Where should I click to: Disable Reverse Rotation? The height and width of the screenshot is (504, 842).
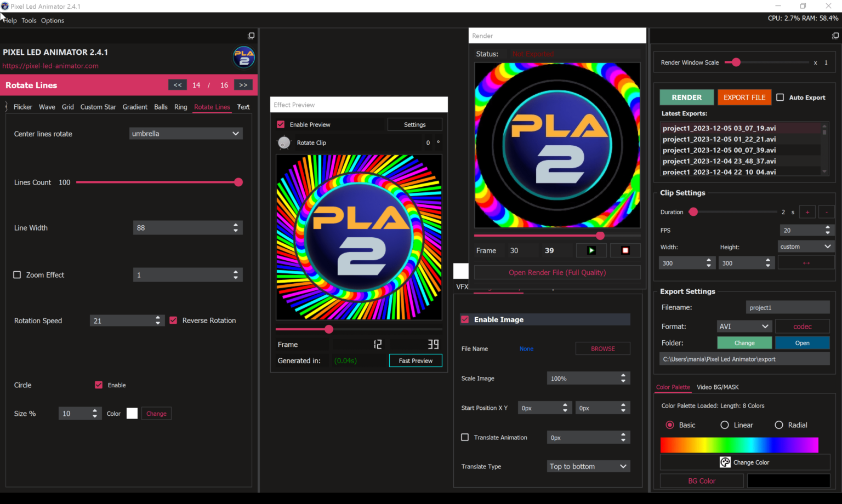173,320
